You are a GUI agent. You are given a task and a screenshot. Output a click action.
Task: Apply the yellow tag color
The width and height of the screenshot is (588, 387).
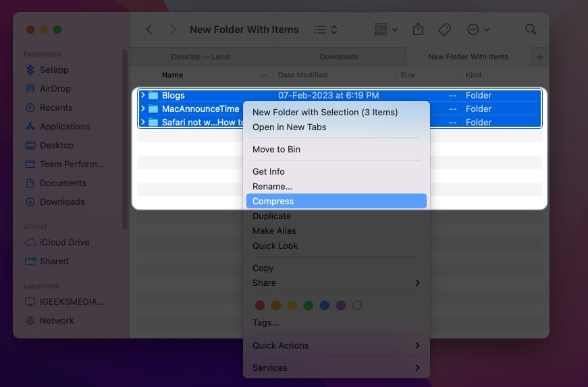coord(292,305)
